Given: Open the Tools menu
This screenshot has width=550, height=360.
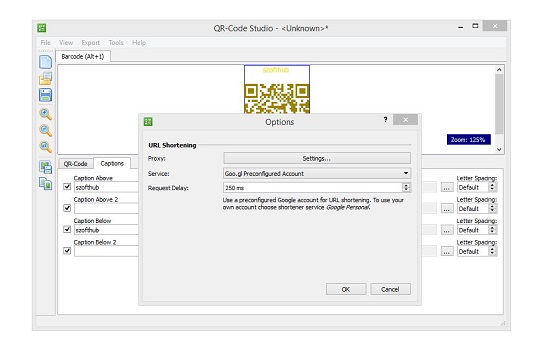Looking at the screenshot, I should click(x=116, y=42).
